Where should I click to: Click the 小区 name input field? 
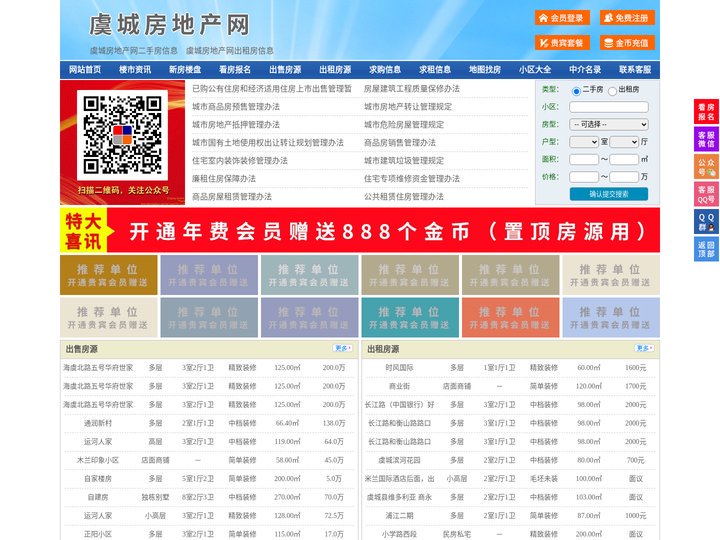609,107
